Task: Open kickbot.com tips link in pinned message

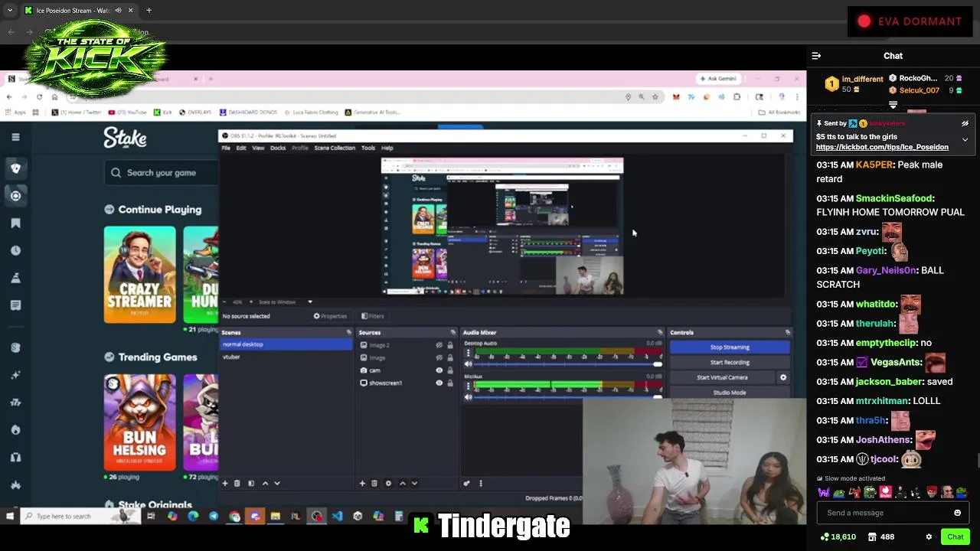Action: [882, 147]
